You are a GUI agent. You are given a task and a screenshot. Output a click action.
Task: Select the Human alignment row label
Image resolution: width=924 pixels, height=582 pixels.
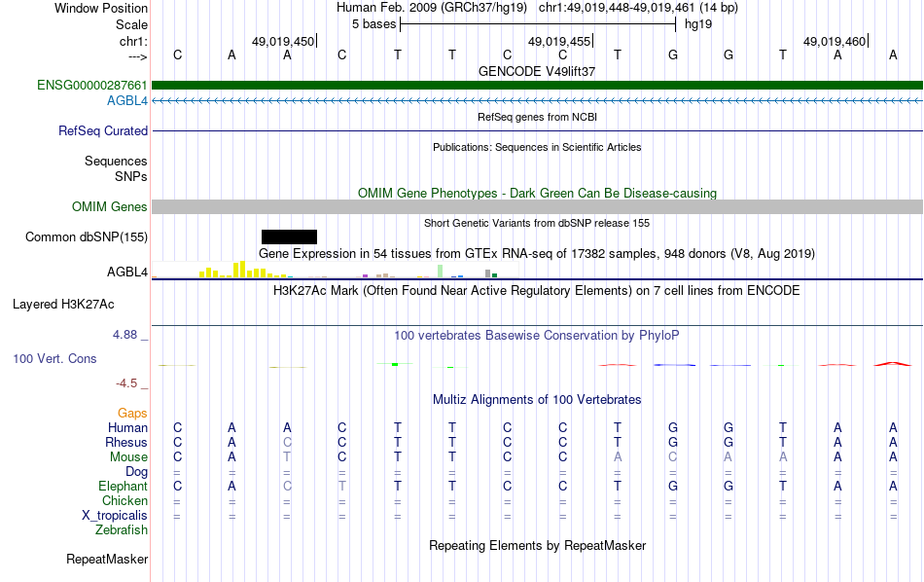(x=127, y=427)
